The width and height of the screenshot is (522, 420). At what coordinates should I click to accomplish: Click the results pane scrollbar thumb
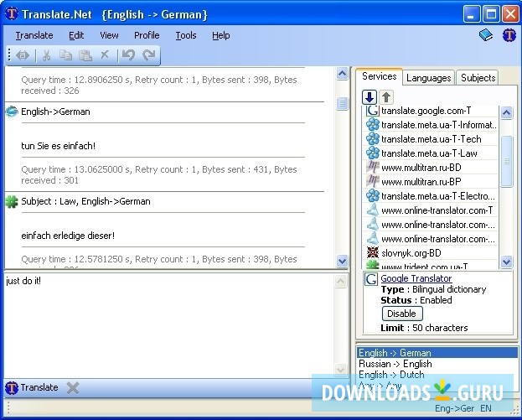point(342,103)
